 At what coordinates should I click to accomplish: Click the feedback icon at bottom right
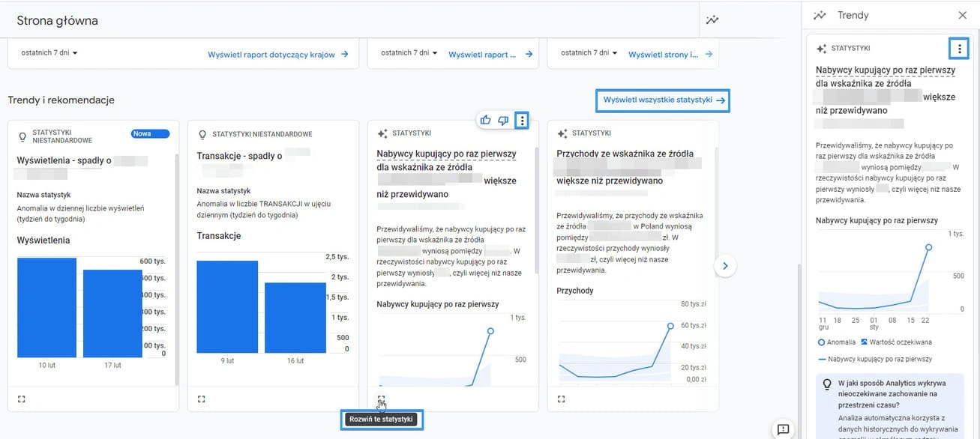pos(783,429)
